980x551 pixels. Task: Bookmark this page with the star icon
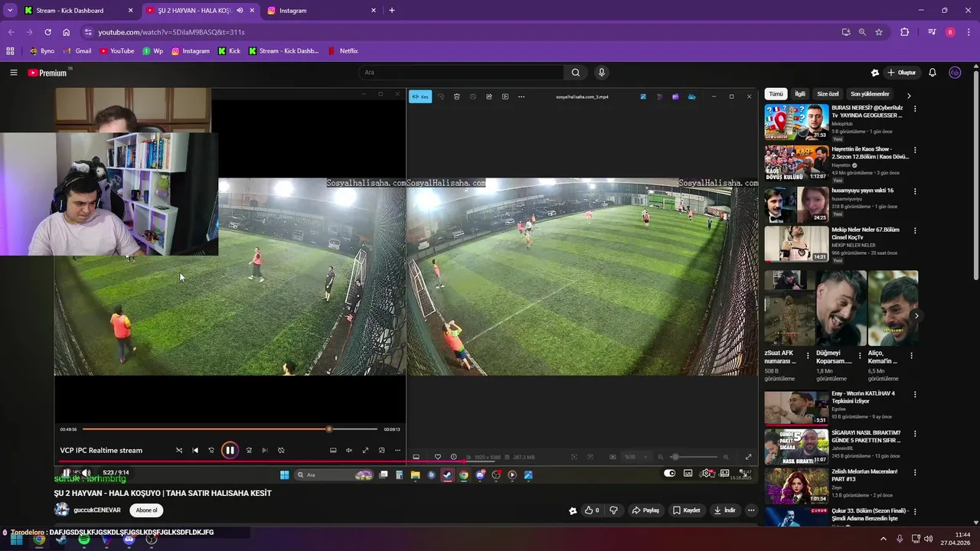point(879,32)
